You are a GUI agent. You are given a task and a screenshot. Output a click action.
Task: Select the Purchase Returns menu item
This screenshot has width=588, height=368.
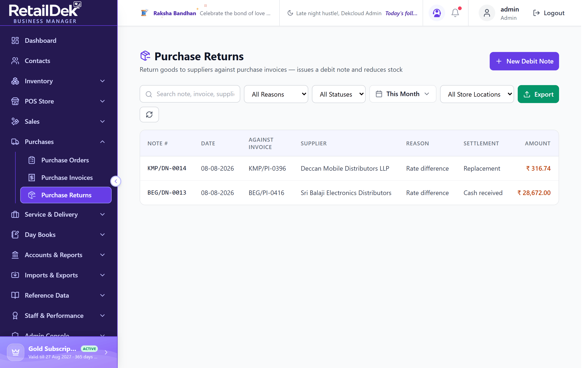tap(66, 195)
